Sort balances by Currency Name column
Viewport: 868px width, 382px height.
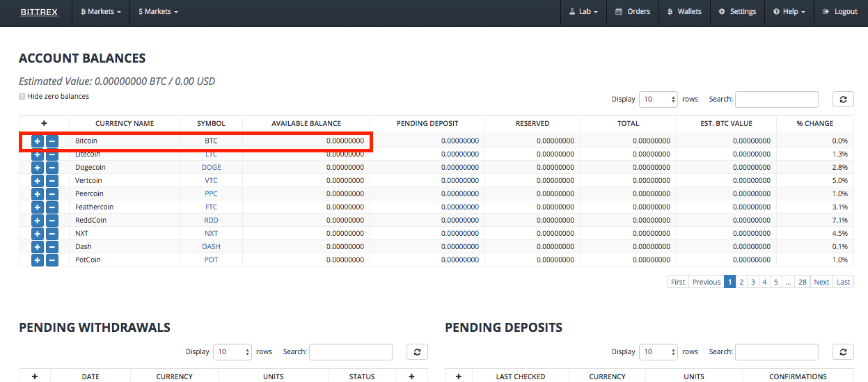tap(125, 123)
